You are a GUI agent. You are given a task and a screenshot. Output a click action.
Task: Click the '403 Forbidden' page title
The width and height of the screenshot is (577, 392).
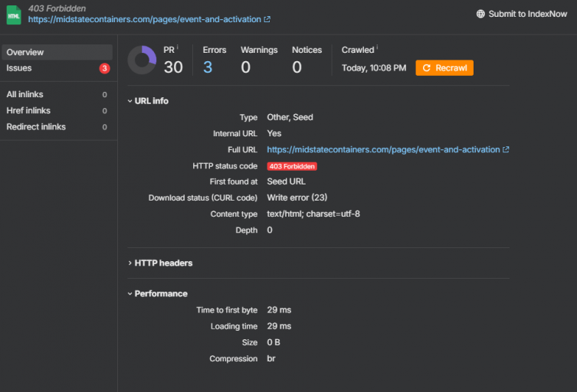57,8
